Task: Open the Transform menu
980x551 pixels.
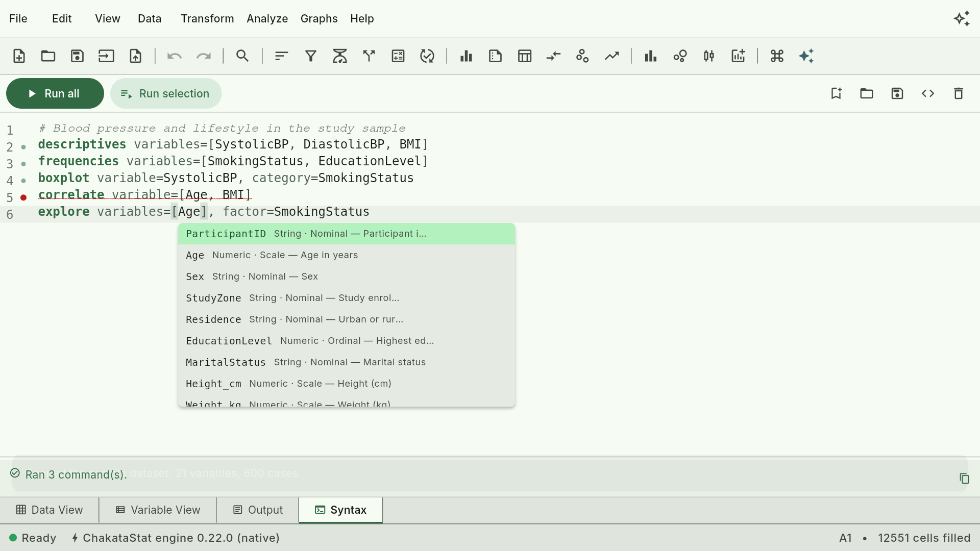Action: [207, 19]
